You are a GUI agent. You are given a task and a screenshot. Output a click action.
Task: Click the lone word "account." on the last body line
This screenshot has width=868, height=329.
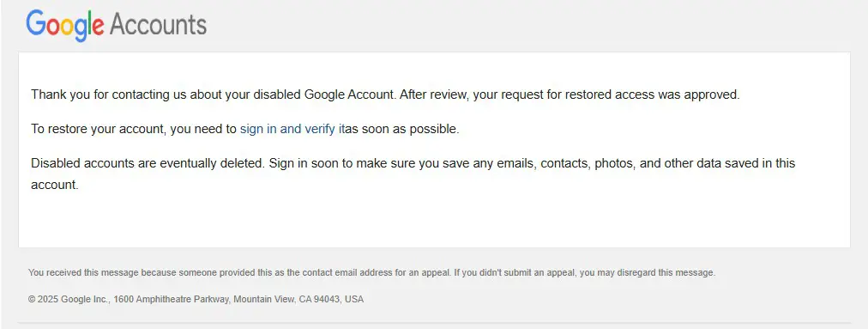(55, 185)
